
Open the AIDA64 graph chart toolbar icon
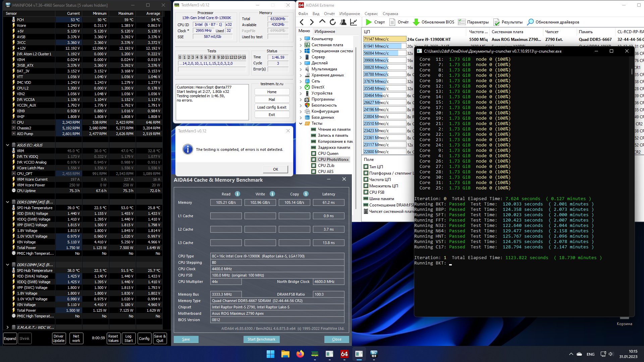click(354, 22)
